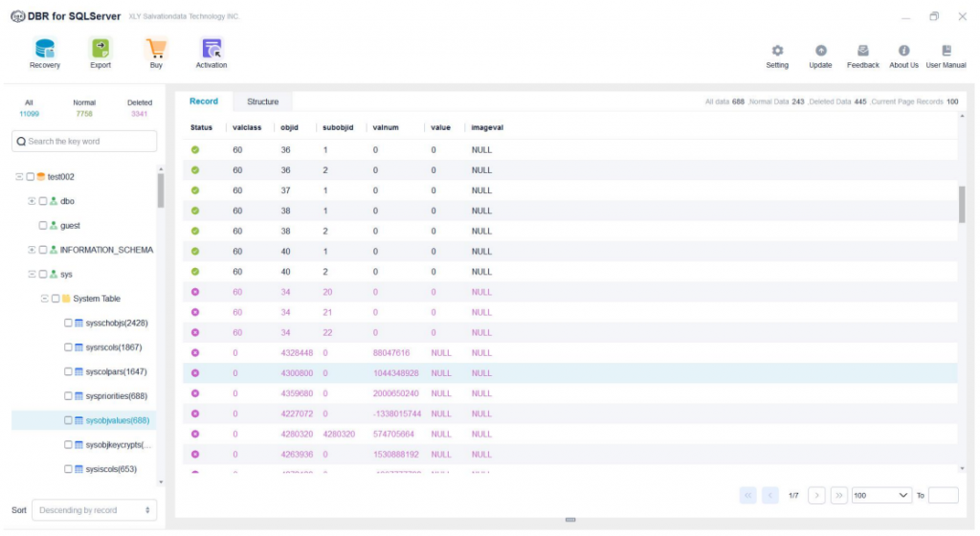Screen dimensions: 980x536
Task: Open the Activation tool
Action: 212,49
